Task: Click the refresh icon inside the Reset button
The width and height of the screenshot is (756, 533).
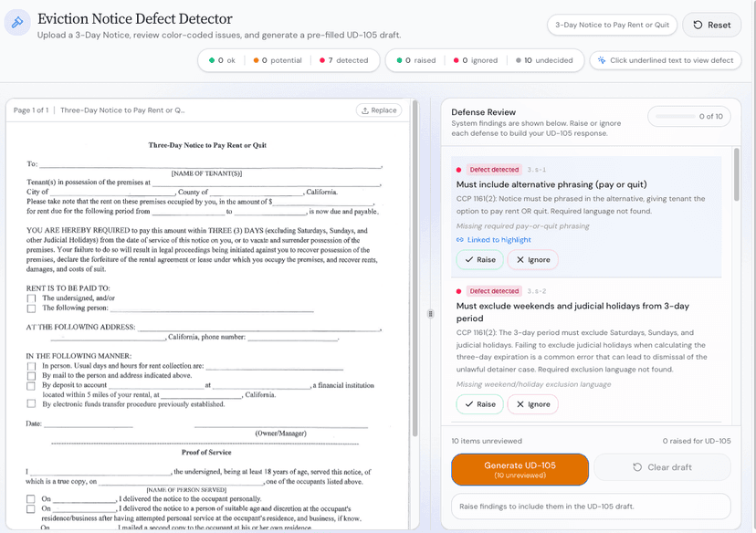Action: point(698,25)
